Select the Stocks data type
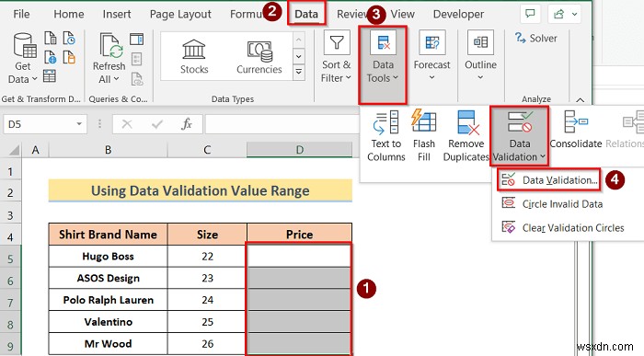This screenshot has height=356, width=644. point(194,57)
